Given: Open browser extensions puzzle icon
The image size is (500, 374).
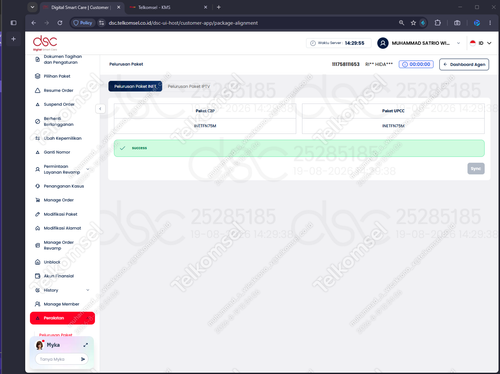Looking at the screenshot, I should click(x=438, y=23).
